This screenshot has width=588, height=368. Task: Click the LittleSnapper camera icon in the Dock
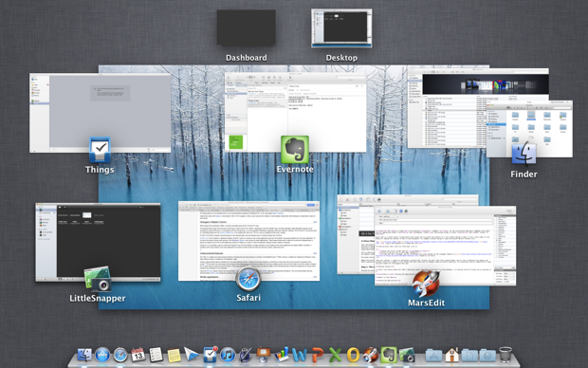(x=407, y=355)
